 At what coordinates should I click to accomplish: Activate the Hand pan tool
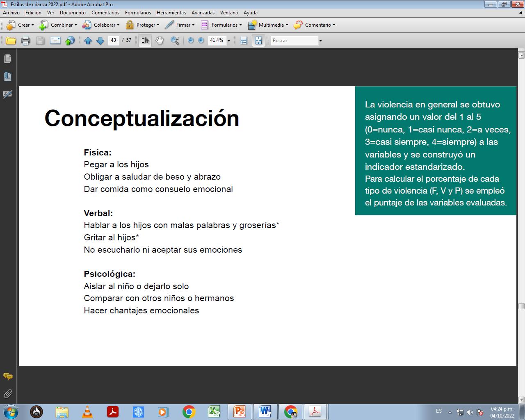point(160,41)
